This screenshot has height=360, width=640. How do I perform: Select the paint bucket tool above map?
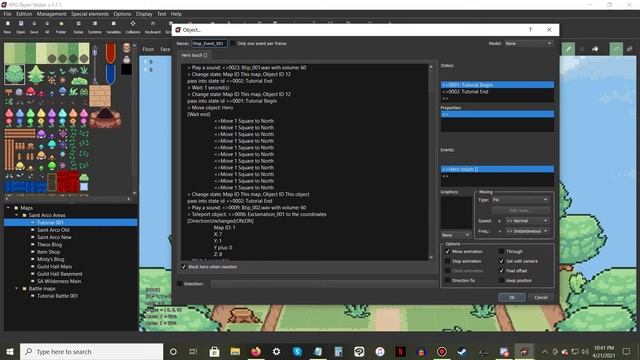pos(596,49)
